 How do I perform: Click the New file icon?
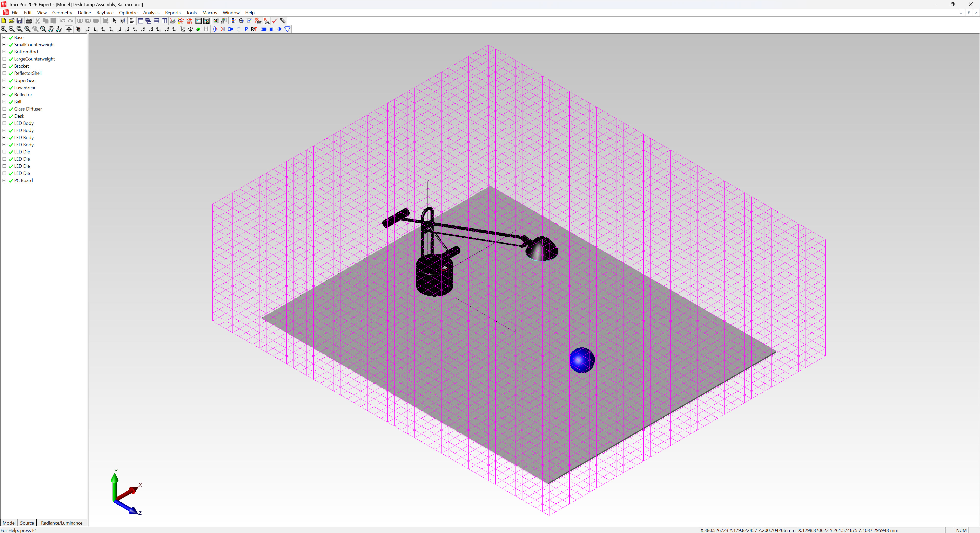click(3, 20)
